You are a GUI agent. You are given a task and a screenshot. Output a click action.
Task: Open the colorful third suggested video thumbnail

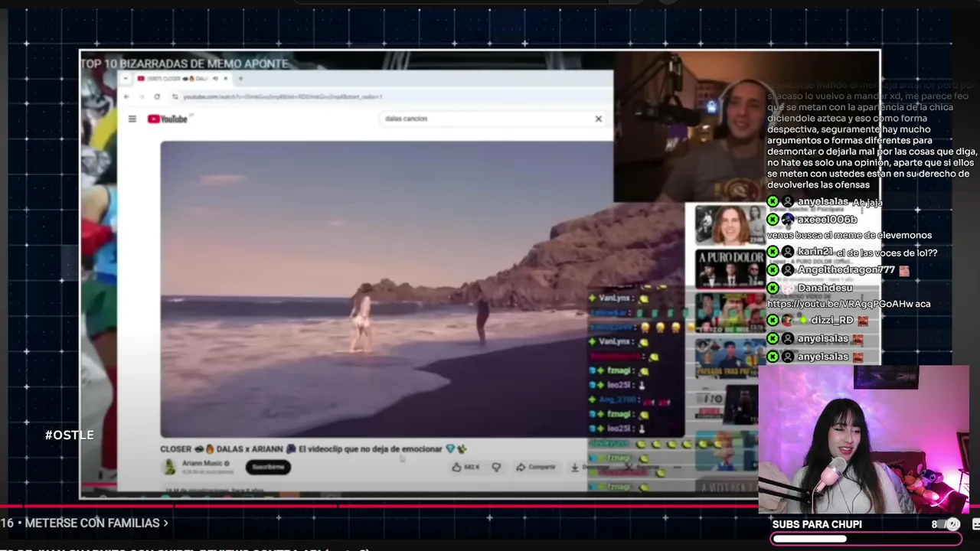tap(730, 312)
